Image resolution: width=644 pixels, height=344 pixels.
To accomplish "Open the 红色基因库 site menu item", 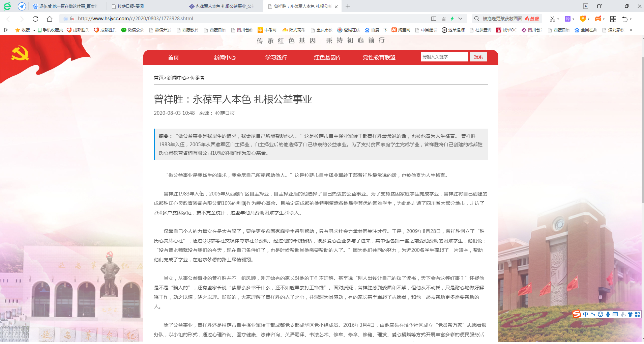I will [x=327, y=57].
